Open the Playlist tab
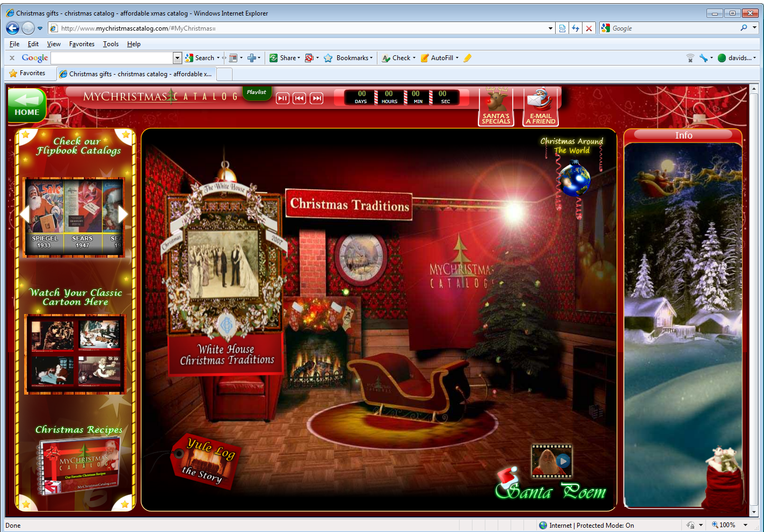The width and height of the screenshot is (764, 532). coord(257,92)
